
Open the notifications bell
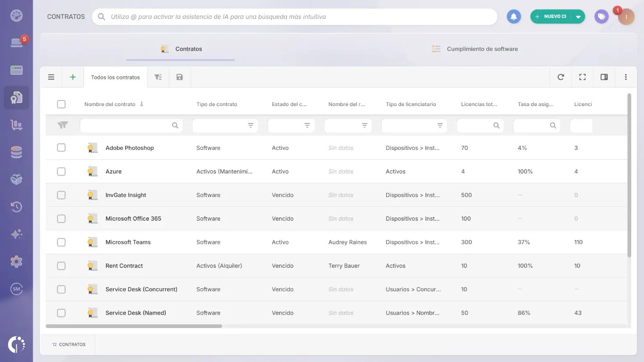pyautogui.click(x=513, y=17)
